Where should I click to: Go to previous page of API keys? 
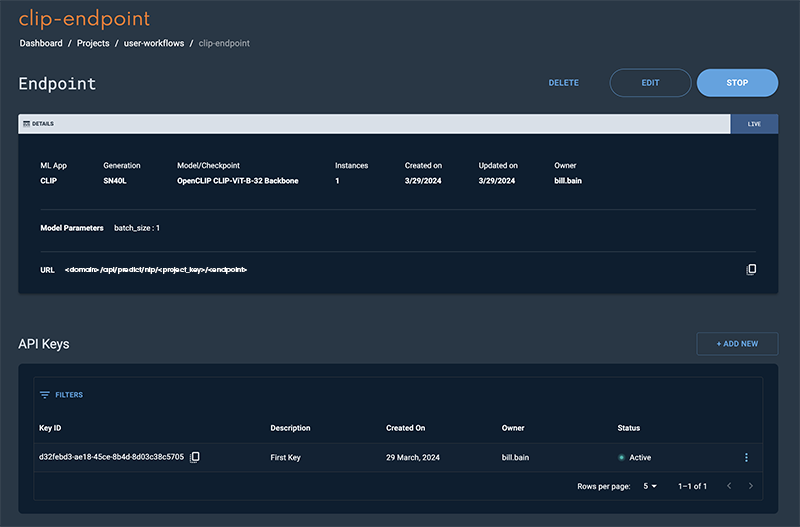coord(728,486)
